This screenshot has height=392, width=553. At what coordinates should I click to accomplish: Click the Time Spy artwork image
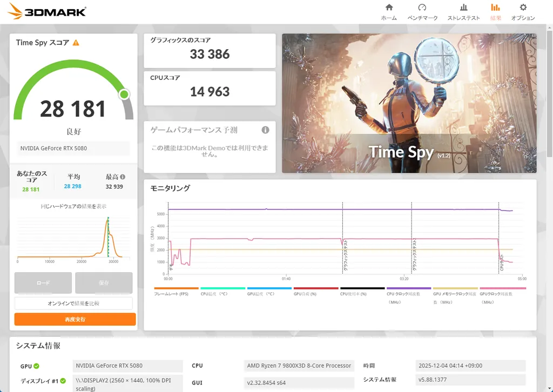[409, 103]
